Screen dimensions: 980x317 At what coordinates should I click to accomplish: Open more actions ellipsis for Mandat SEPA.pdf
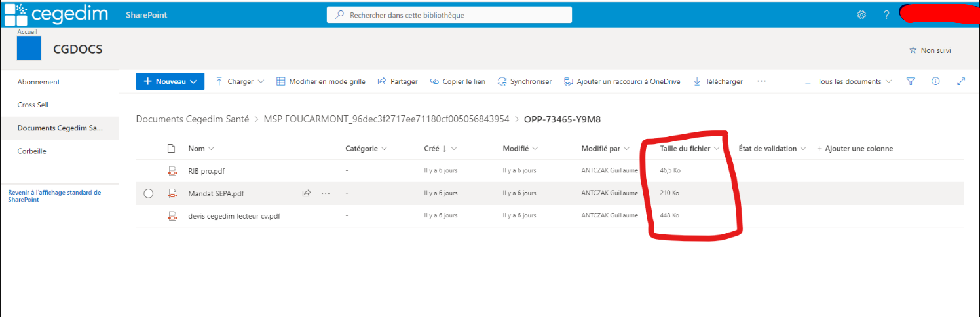[326, 193]
